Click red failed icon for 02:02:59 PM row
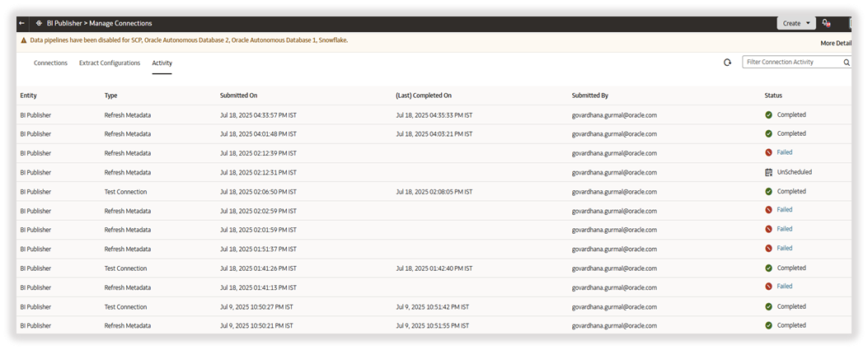The height and width of the screenshot is (350, 868). click(x=768, y=210)
